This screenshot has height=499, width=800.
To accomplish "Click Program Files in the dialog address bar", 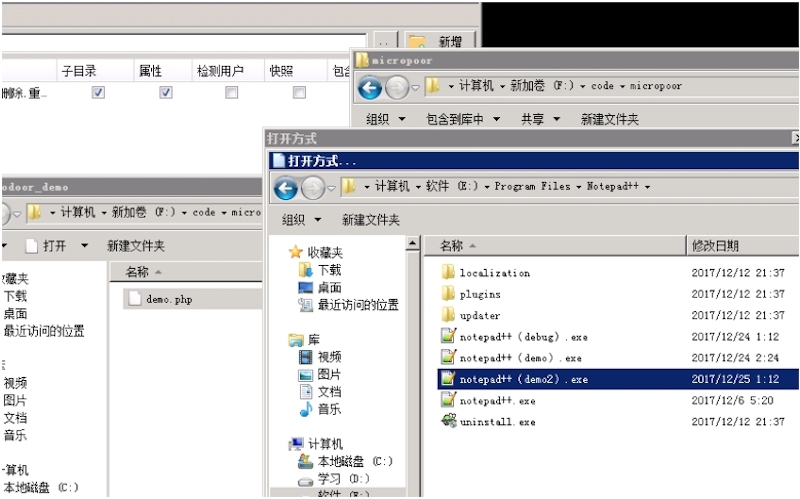I will pyautogui.click(x=532, y=187).
